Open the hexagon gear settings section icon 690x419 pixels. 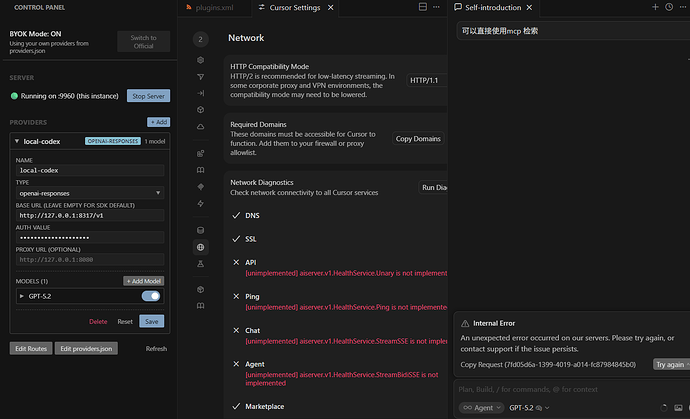[200, 60]
